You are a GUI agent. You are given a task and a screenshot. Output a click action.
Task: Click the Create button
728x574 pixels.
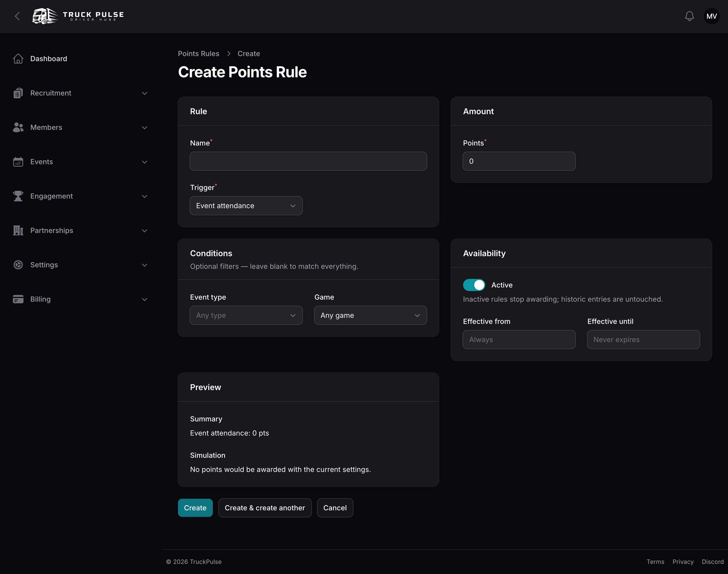click(195, 508)
